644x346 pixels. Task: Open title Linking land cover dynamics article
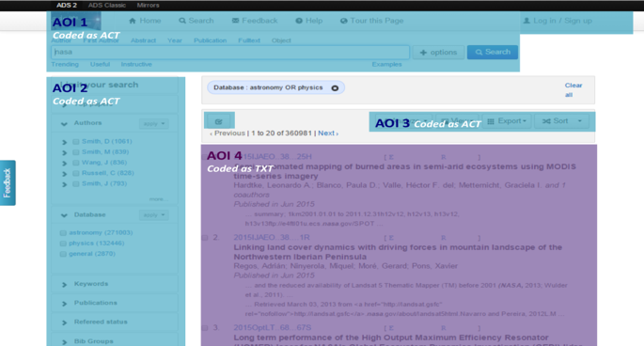tap(398, 252)
